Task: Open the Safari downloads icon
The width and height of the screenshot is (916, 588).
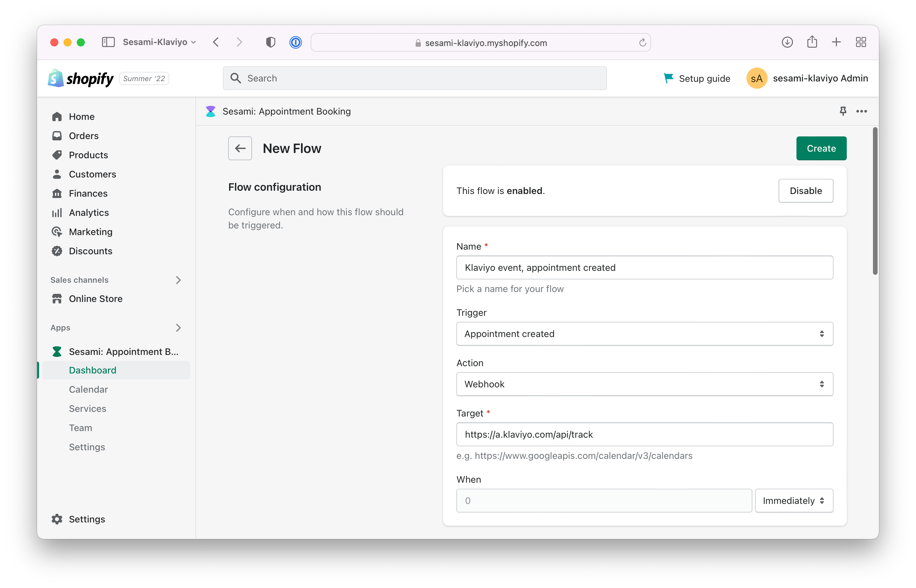Action: pyautogui.click(x=787, y=42)
